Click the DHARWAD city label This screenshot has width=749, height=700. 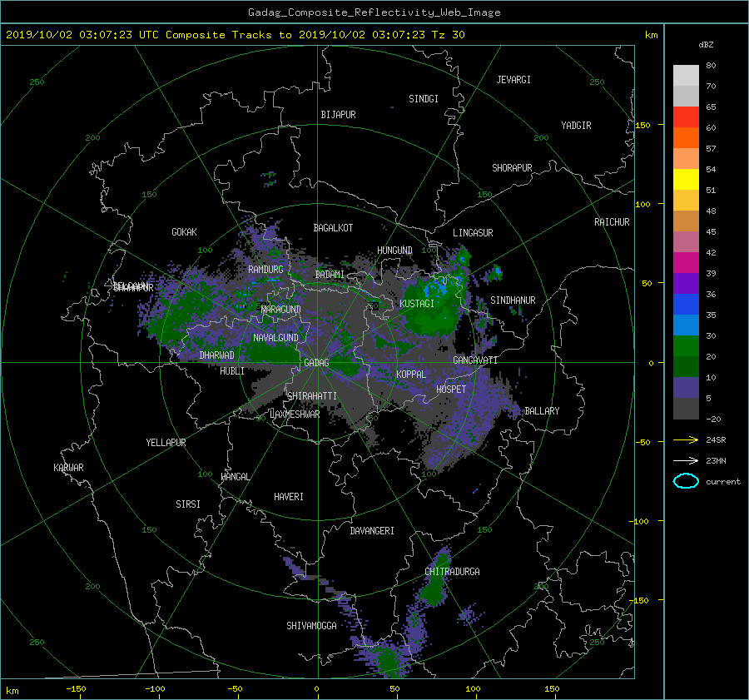point(216,355)
